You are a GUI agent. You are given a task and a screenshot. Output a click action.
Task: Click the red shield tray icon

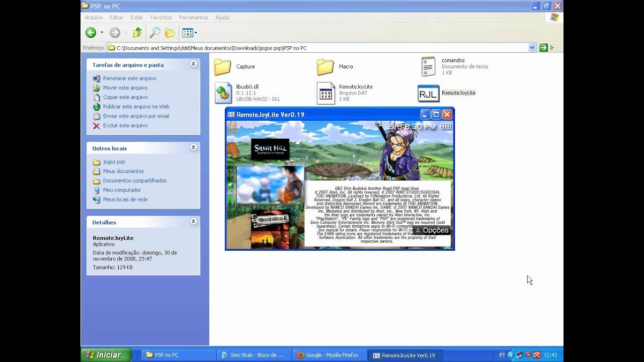(528, 355)
